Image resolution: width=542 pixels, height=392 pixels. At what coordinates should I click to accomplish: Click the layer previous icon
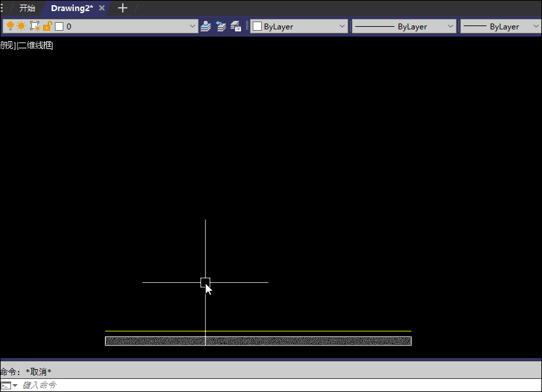click(x=221, y=26)
